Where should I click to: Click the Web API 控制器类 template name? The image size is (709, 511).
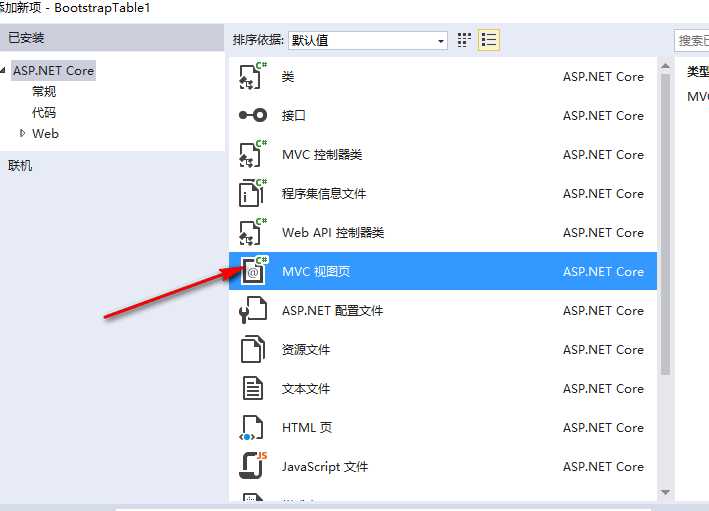(x=333, y=232)
